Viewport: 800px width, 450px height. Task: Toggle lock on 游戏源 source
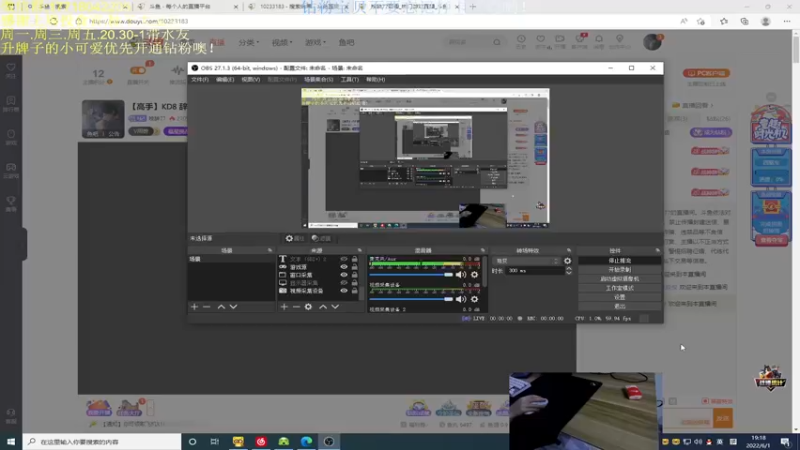355,267
